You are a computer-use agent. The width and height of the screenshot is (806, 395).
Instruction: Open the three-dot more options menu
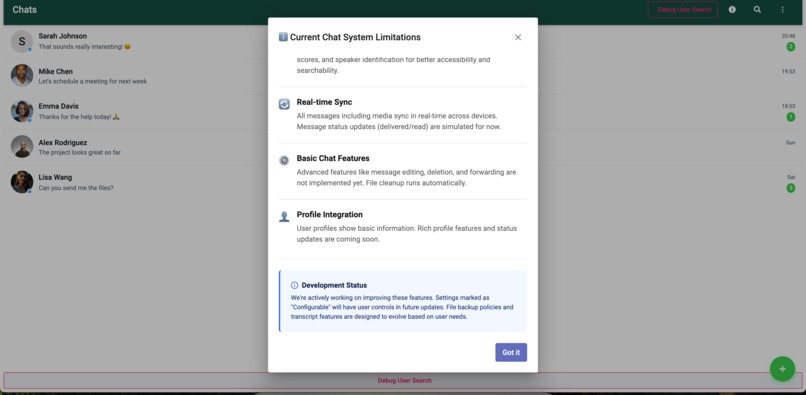(x=782, y=9)
